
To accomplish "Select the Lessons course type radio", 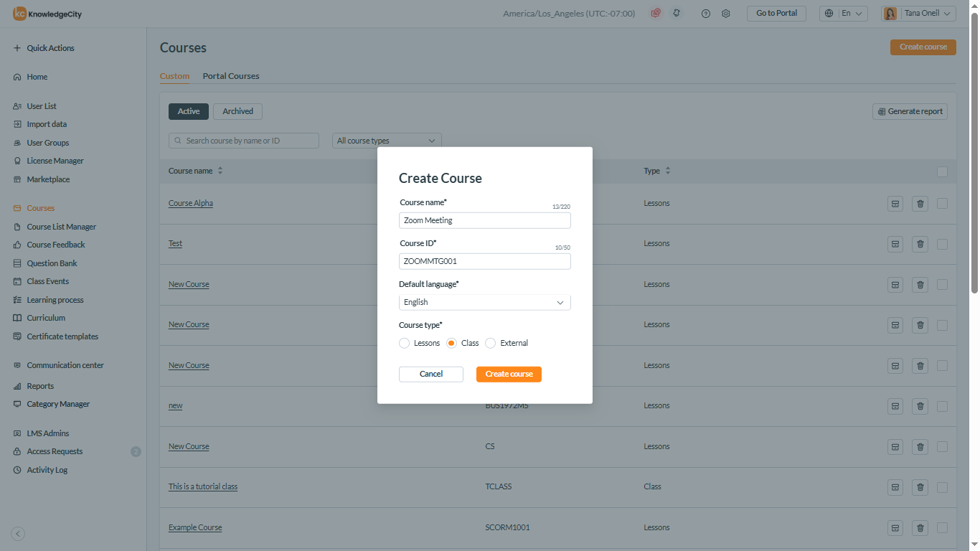I will point(405,344).
